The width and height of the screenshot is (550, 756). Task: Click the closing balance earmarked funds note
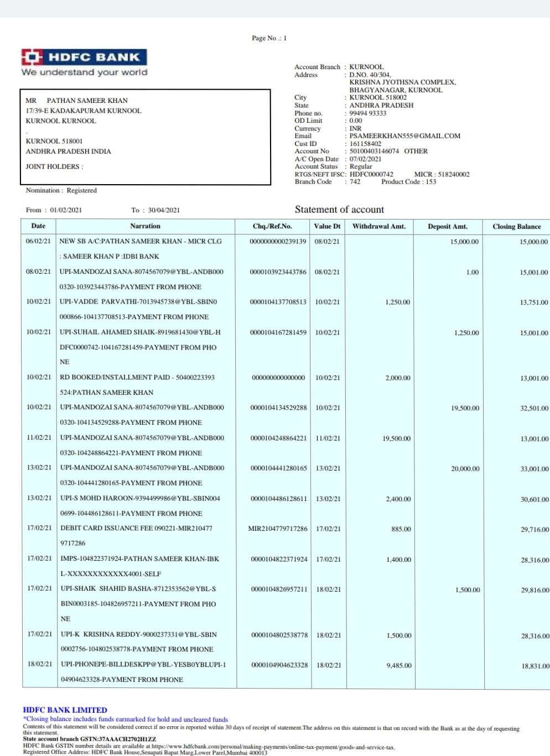(x=126, y=719)
